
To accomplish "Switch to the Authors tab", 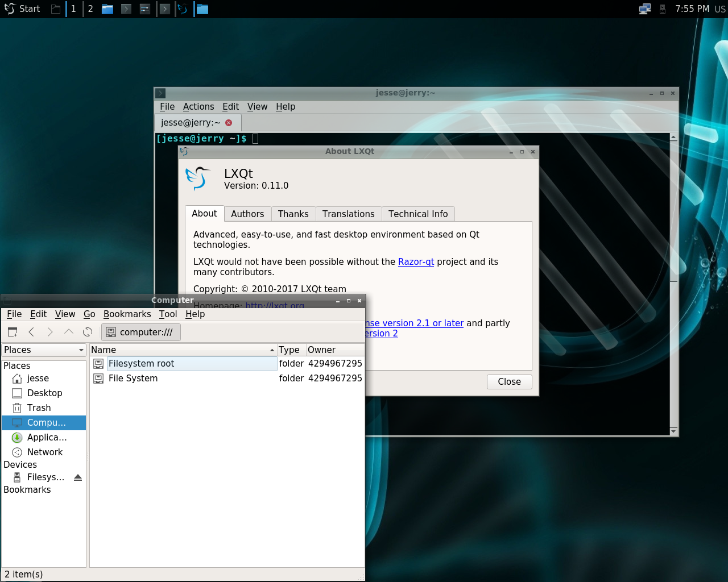I will tap(247, 214).
